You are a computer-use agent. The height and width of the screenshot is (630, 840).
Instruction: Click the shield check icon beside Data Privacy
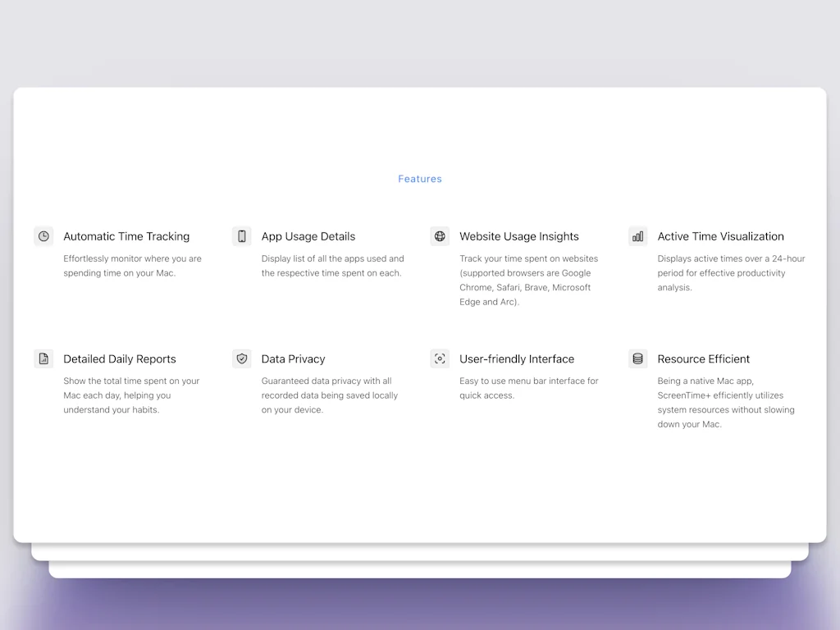(x=242, y=359)
